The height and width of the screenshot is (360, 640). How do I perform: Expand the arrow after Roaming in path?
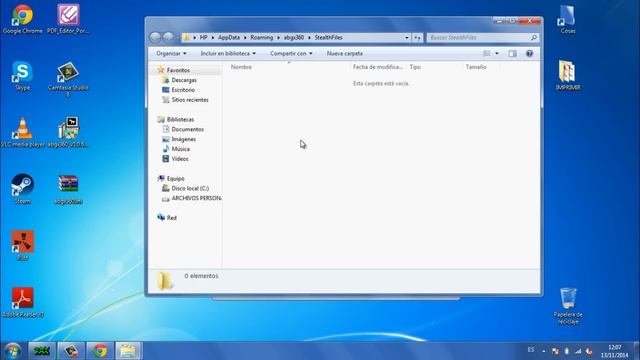click(278, 38)
